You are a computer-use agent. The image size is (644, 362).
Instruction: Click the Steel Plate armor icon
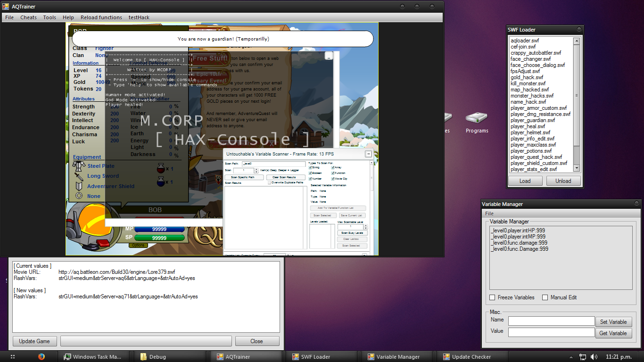point(79,166)
